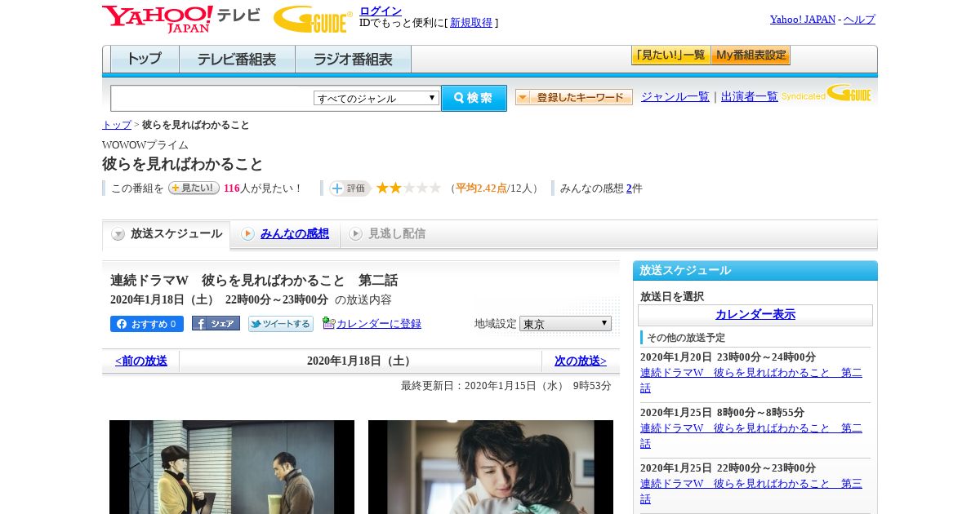Open the すべてのジャンル genre dropdown
The image size is (980, 514).
point(376,98)
